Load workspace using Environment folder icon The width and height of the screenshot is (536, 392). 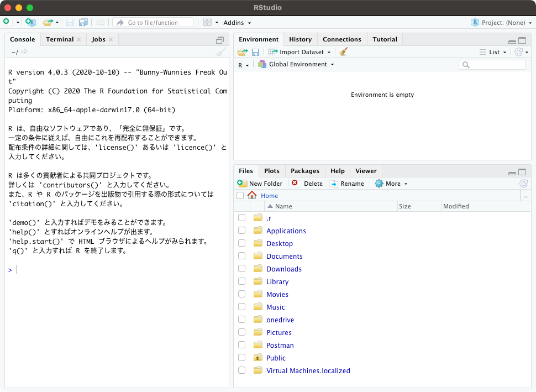pyautogui.click(x=243, y=52)
